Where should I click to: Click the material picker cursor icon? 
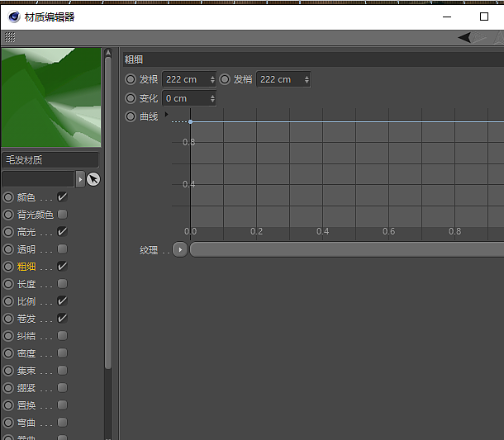93,179
